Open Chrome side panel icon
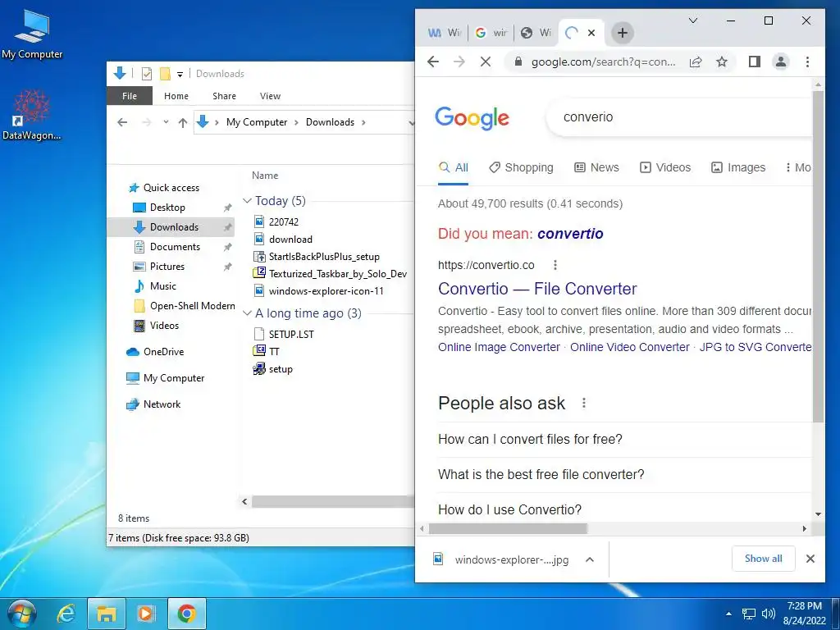This screenshot has height=630, width=840. click(755, 62)
